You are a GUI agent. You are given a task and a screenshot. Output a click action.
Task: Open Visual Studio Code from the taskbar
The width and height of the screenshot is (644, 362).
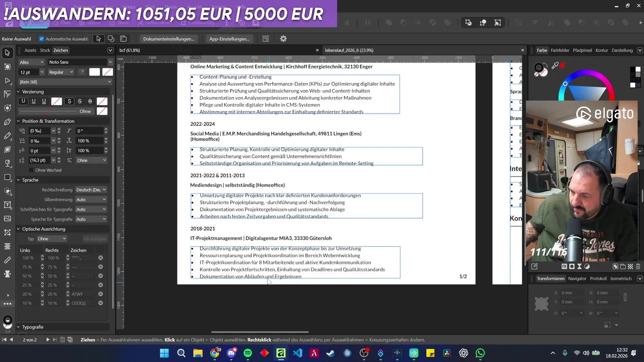(x=297, y=353)
